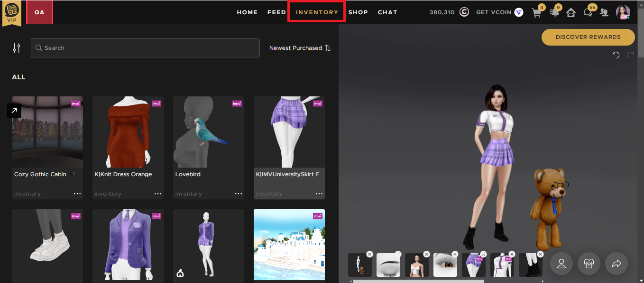Open the outfits shirt-heart button

pos(589,264)
